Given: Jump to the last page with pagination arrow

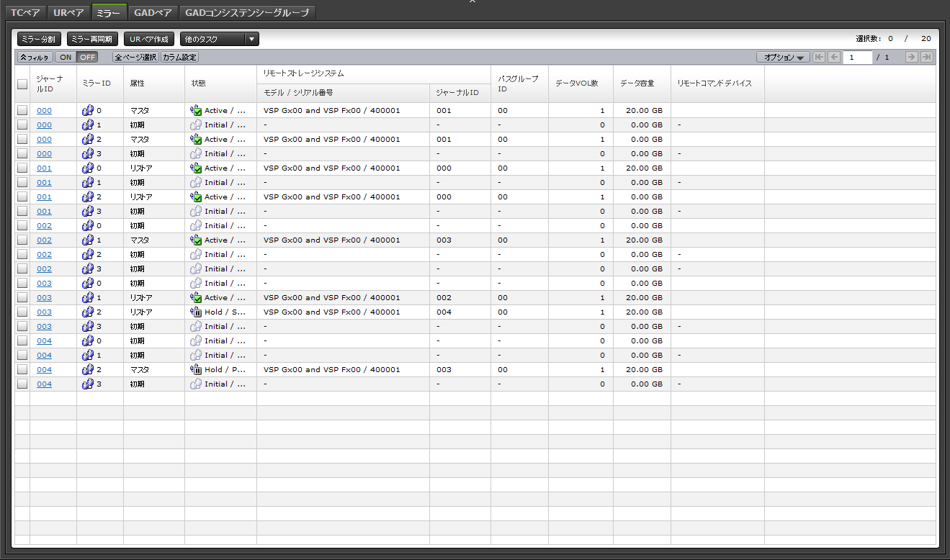Looking at the screenshot, I should click(927, 57).
